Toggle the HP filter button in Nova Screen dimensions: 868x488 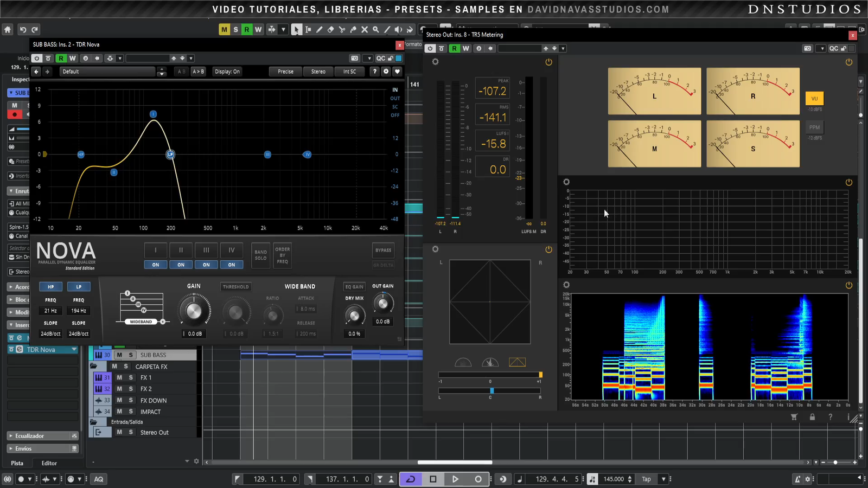[50, 287]
